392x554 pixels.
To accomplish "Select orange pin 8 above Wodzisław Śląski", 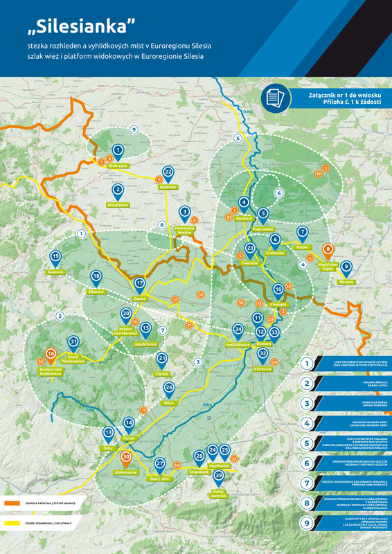I will [328, 251].
